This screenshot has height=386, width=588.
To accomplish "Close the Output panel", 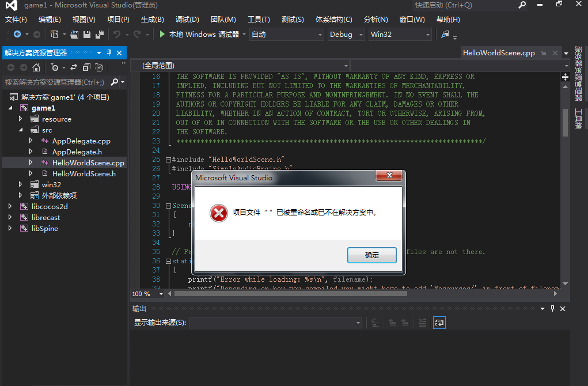I will 563,309.
